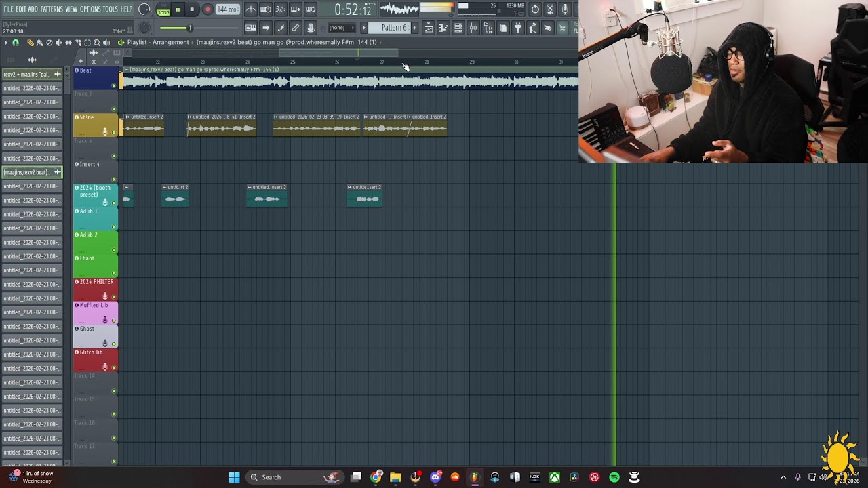Image resolution: width=868 pixels, height=488 pixels.
Task: Open the Channel rack from main toolbar
Action: tap(458, 28)
